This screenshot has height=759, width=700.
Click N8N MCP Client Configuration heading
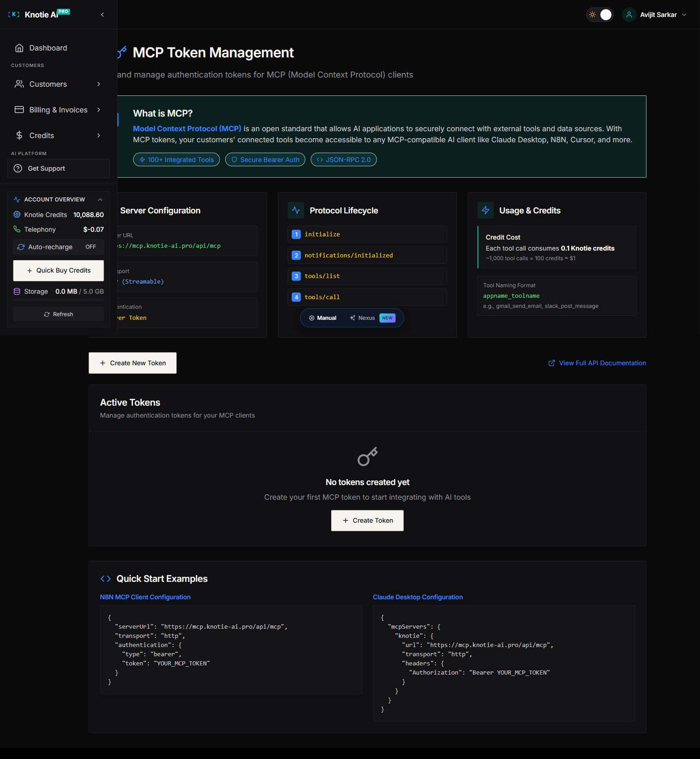pos(145,597)
